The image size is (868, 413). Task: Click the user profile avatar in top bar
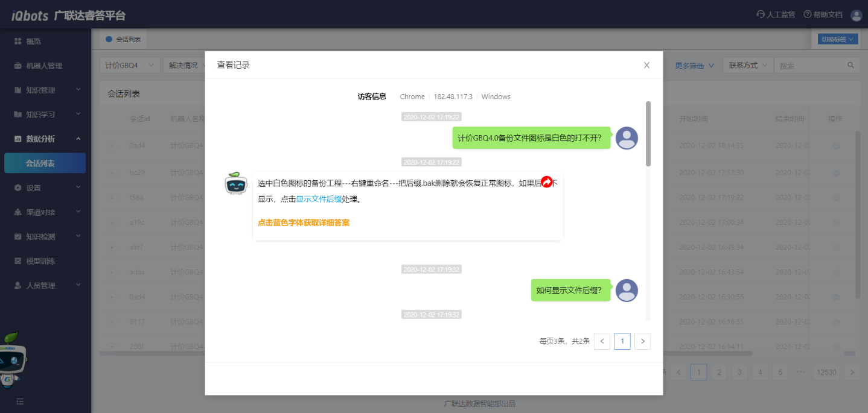[x=856, y=15]
